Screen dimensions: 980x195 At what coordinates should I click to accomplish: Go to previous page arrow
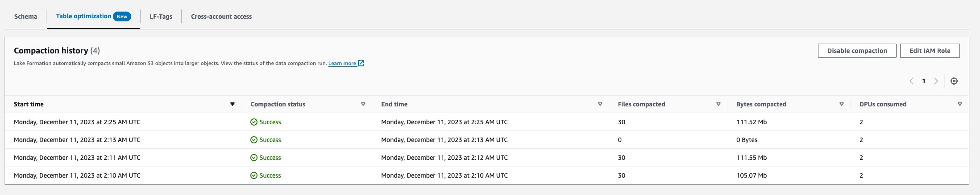[x=911, y=81]
